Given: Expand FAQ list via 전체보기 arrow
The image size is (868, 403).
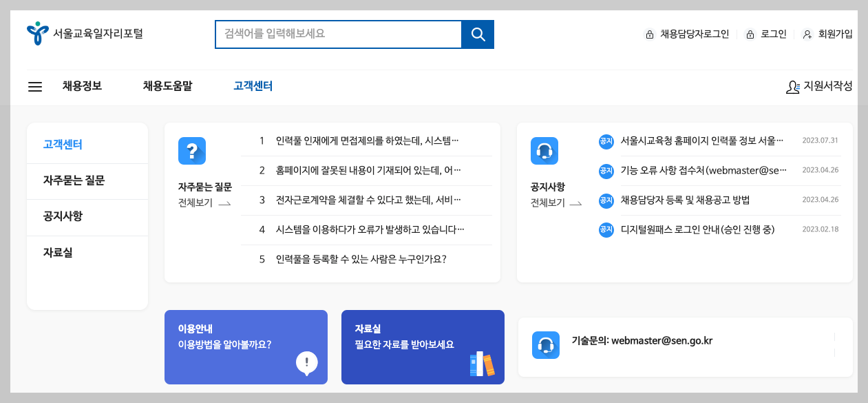Looking at the screenshot, I should 204,203.
